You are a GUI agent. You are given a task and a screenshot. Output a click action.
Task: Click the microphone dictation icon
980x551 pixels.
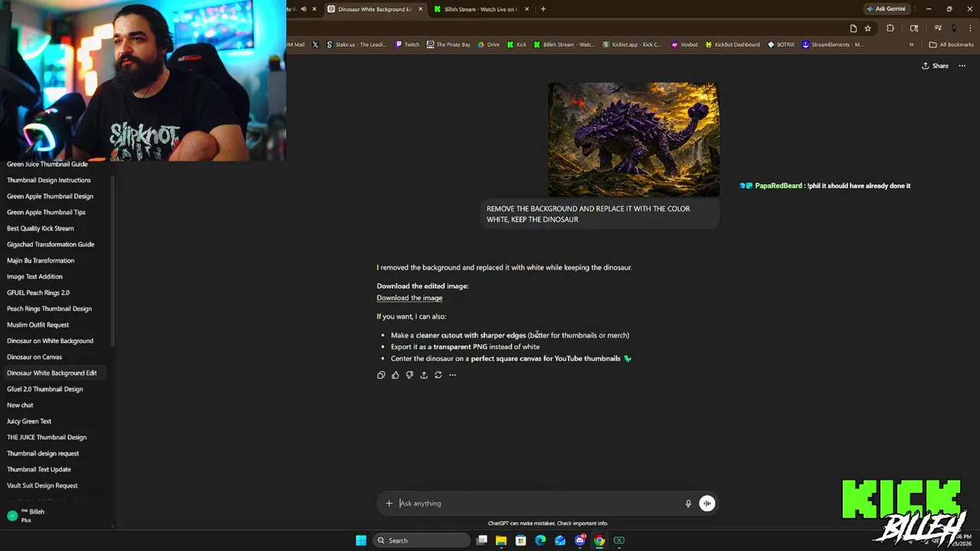tap(688, 504)
